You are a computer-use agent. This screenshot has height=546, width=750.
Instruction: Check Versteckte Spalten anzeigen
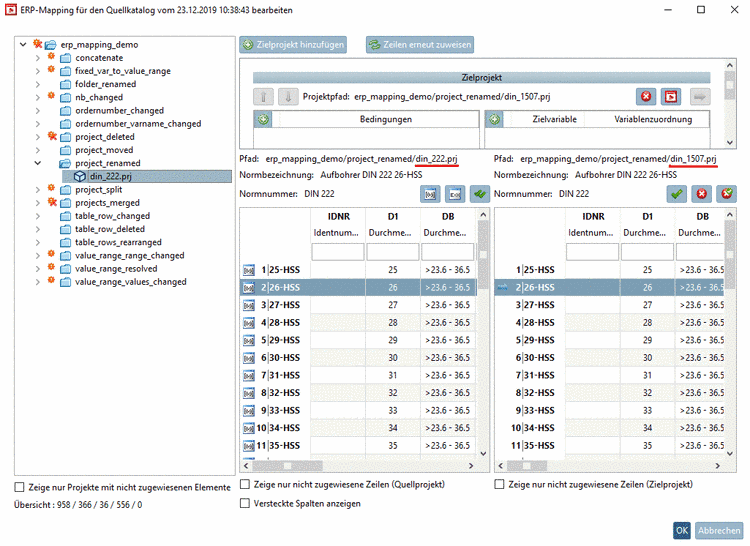click(x=245, y=503)
